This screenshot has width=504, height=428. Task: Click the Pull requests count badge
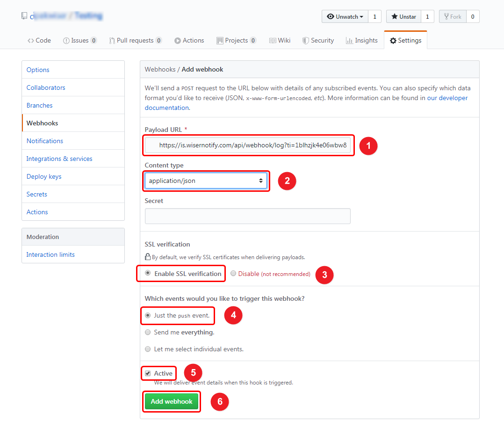pos(159,41)
